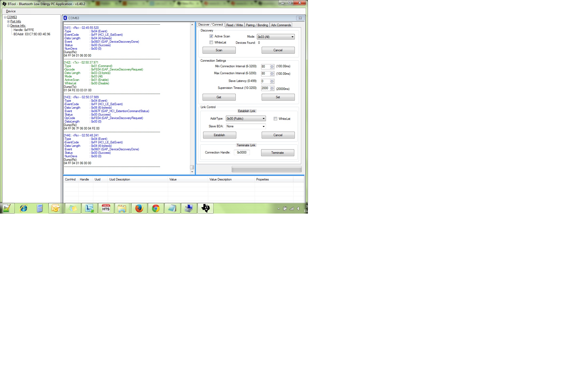Screen dimensions: 588x389
Task: Click the BTool Texas Instruments taskbar icon
Action: (x=205, y=208)
